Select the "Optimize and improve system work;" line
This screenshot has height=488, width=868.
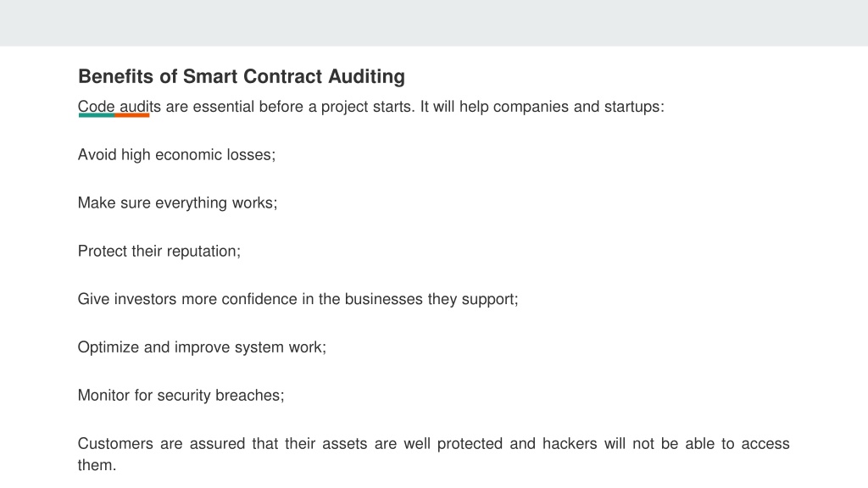pos(202,347)
